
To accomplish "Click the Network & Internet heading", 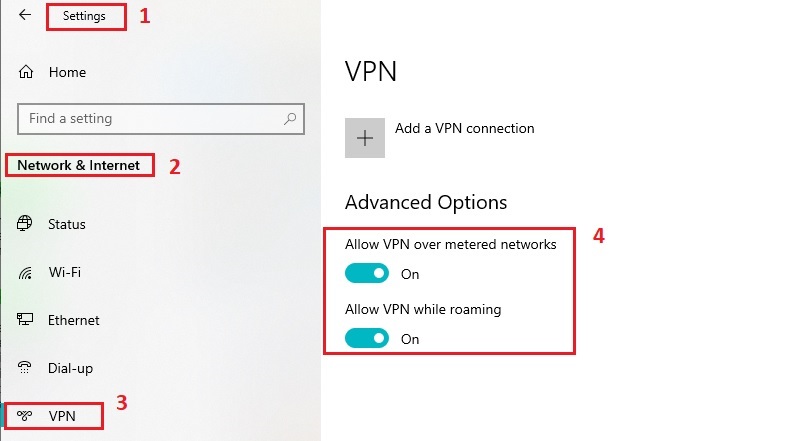I will [x=80, y=165].
